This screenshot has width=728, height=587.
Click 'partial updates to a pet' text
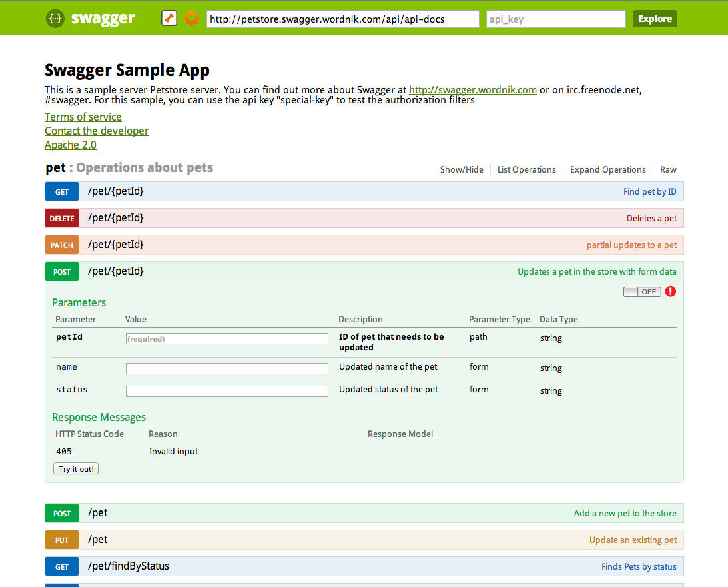pyautogui.click(x=631, y=245)
